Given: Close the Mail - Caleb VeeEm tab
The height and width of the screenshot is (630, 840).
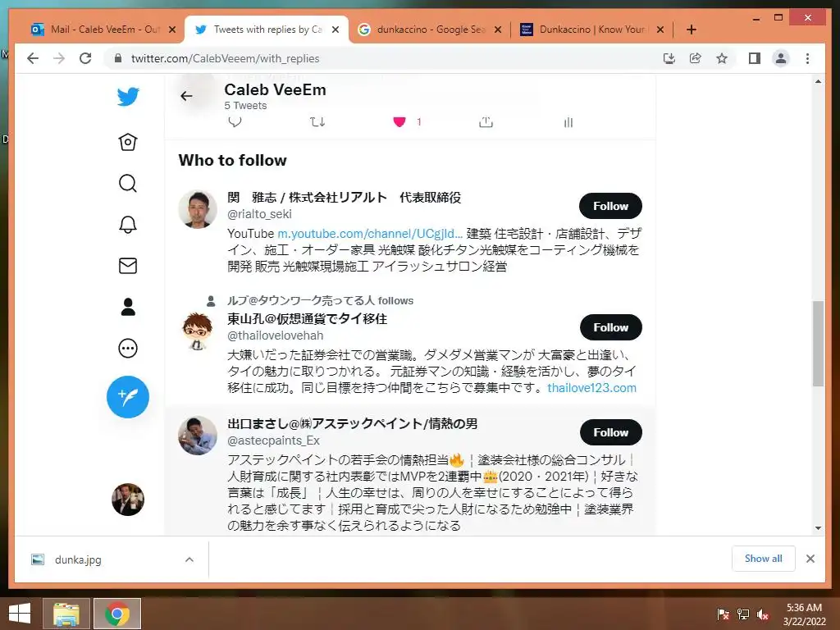Looking at the screenshot, I should tap(172, 30).
